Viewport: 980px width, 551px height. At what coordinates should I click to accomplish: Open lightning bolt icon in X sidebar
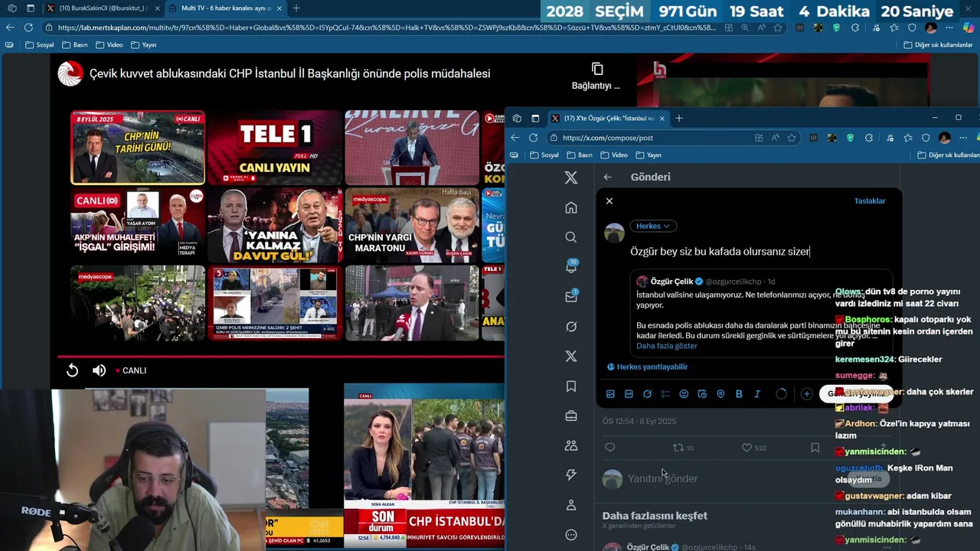[571, 475]
